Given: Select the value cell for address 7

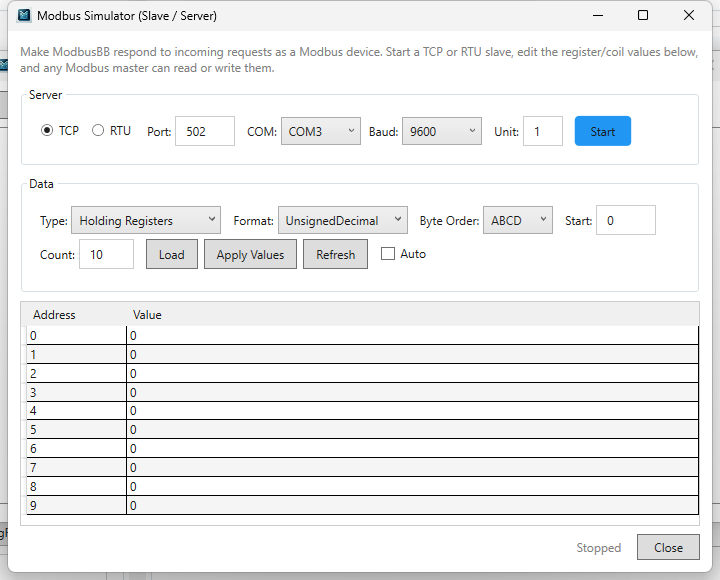Looking at the screenshot, I should pyautogui.click(x=412, y=467).
